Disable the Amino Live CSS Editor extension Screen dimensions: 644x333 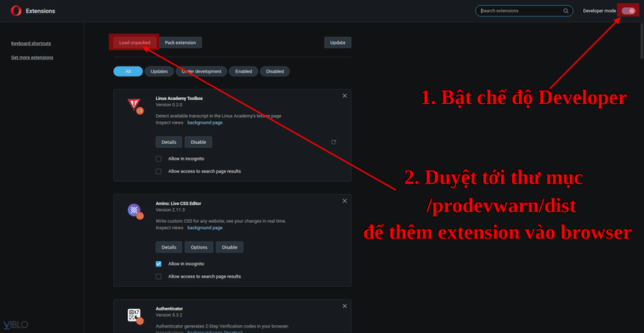[229, 247]
